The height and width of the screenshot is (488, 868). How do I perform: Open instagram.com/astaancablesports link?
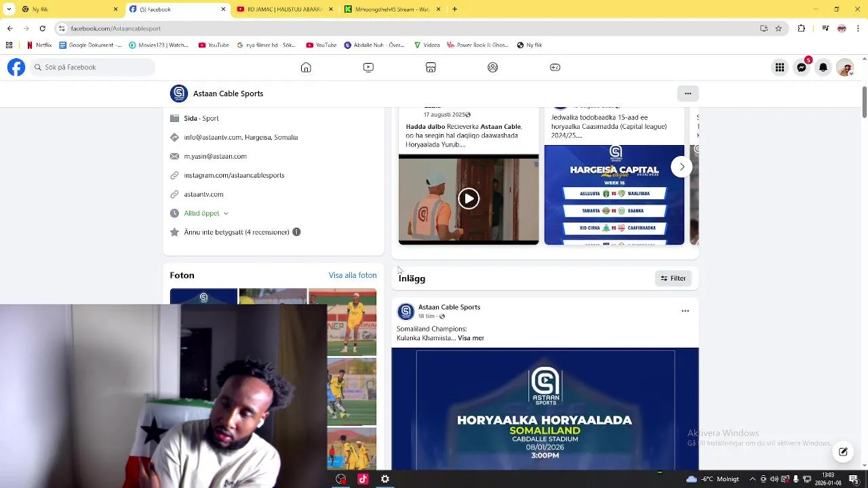pyautogui.click(x=234, y=175)
